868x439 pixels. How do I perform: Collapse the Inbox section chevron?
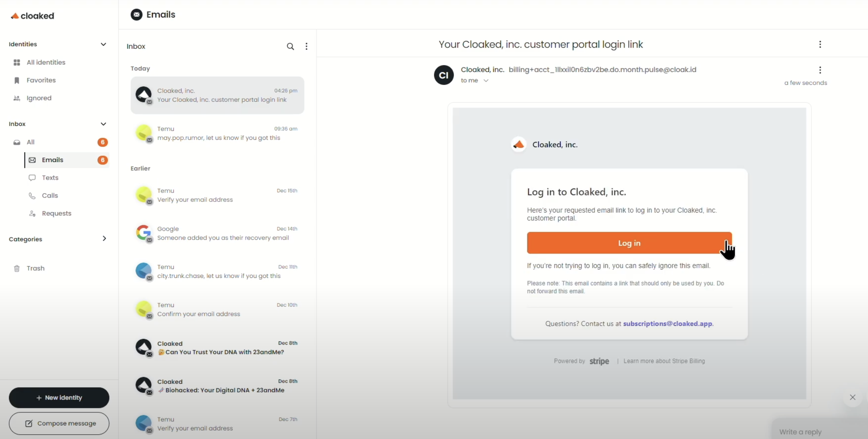(x=103, y=124)
